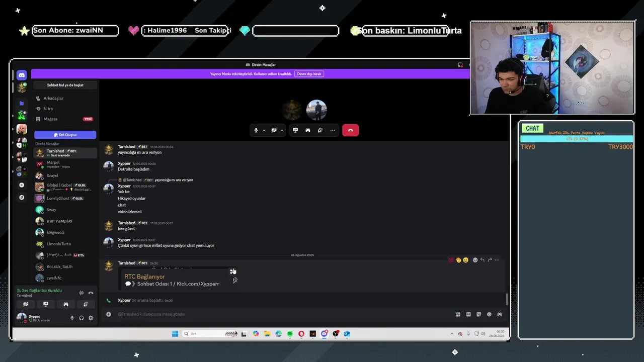Viewport: 644px width, 362px height.
Task: Open noise suppression icon in voice panel
Action: [x=82, y=293]
